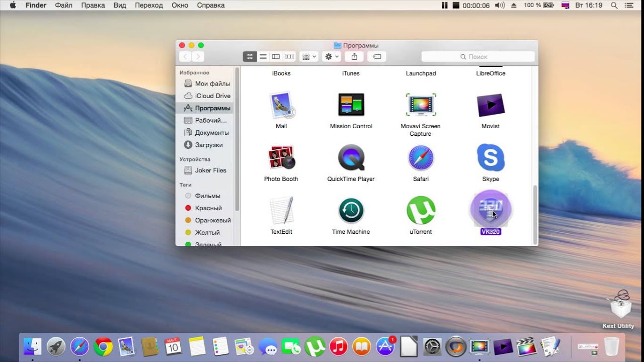Select the TextEdit app icon

click(281, 210)
